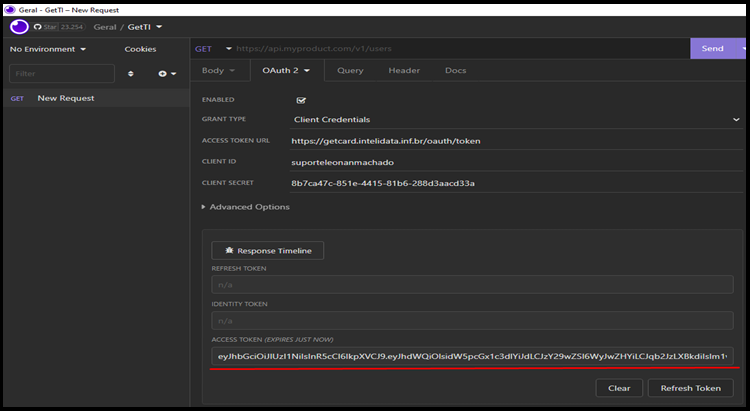Open the Grant Type dropdown
Viewport: 750px width, 411px height.
pos(517,120)
